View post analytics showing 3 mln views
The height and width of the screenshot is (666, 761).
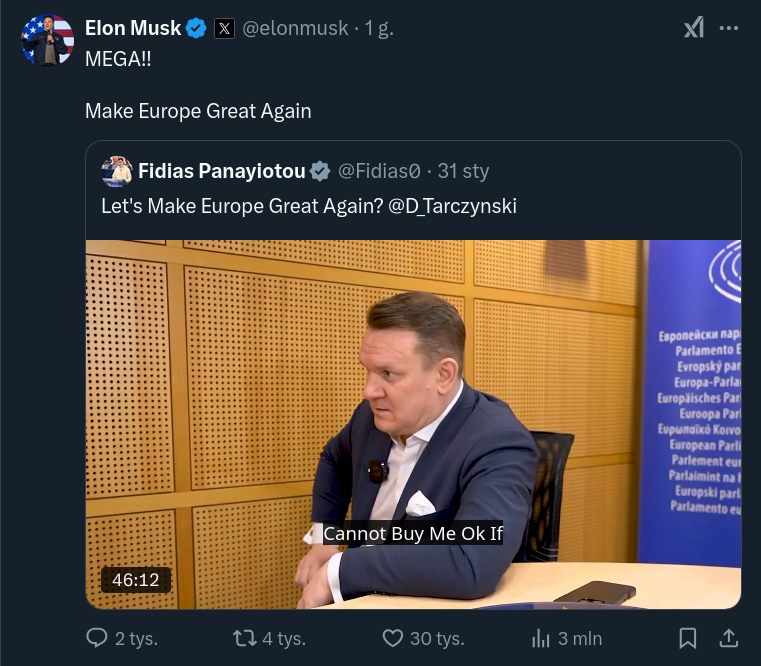pyautogui.click(x=541, y=638)
